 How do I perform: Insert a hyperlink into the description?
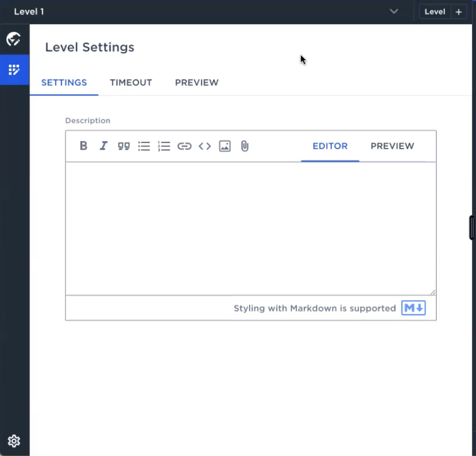[184, 146]
